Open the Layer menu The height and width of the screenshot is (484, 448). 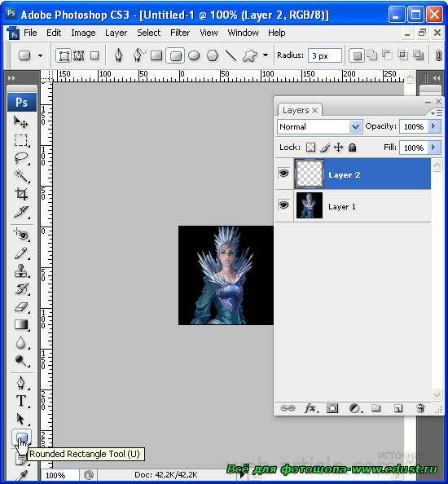click(116, 33)
